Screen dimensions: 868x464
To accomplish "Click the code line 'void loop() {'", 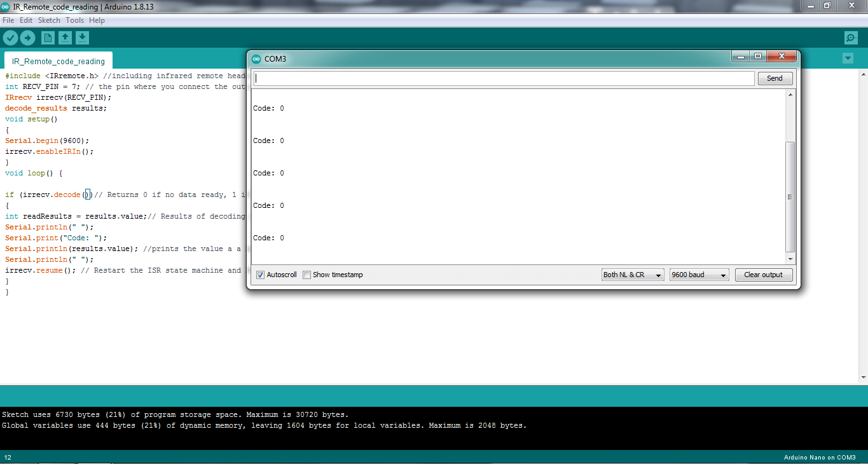I will tap(34, 173).
